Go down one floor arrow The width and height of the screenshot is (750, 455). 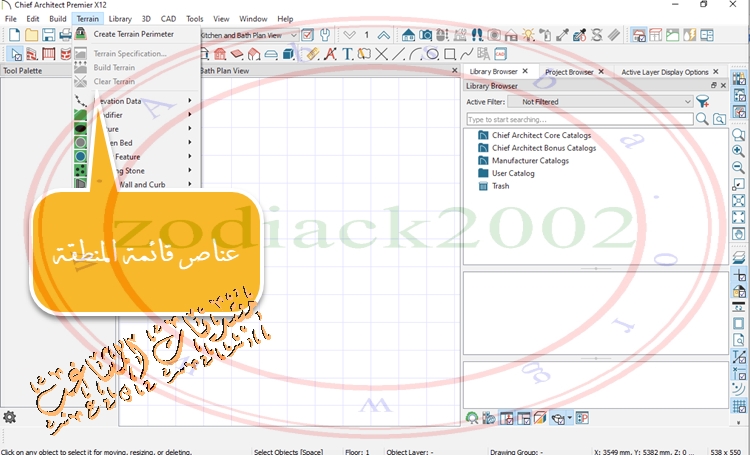click(349, 35)
